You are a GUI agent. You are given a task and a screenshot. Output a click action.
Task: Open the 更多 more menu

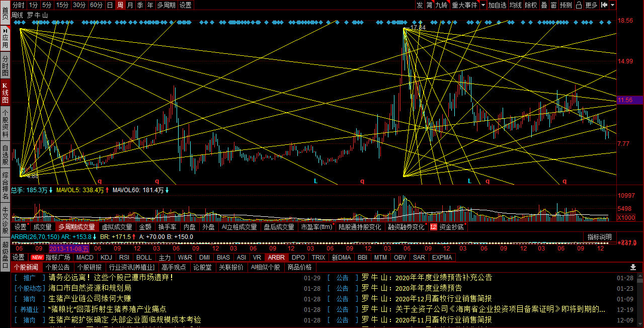[591, 5]
